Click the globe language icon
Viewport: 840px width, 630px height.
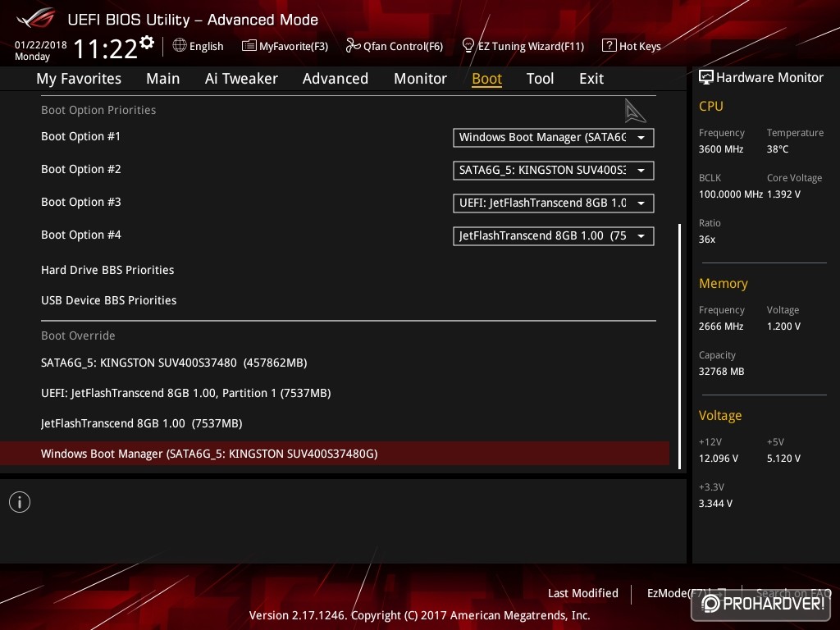[x=180, y=46]
